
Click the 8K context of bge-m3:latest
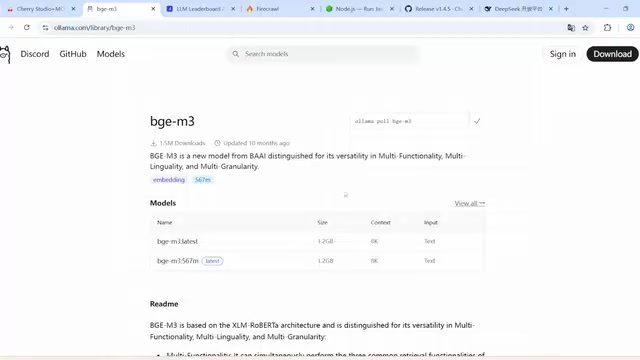coord(374,241)
